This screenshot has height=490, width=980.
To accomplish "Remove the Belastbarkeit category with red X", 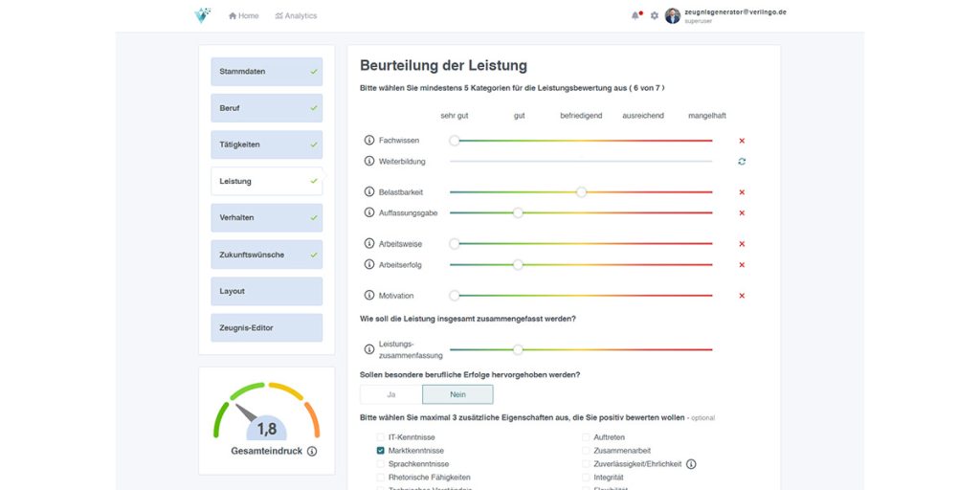I will pos(742,192).
